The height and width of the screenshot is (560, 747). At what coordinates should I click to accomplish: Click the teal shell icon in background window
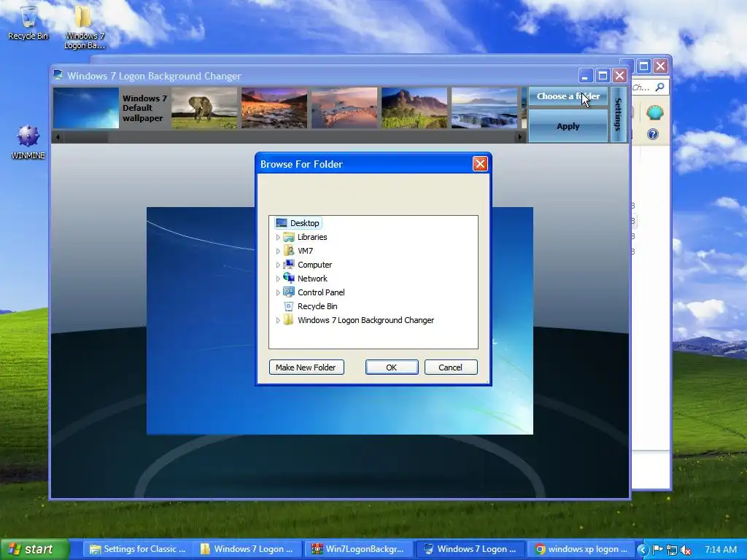[x=654, y=113]
